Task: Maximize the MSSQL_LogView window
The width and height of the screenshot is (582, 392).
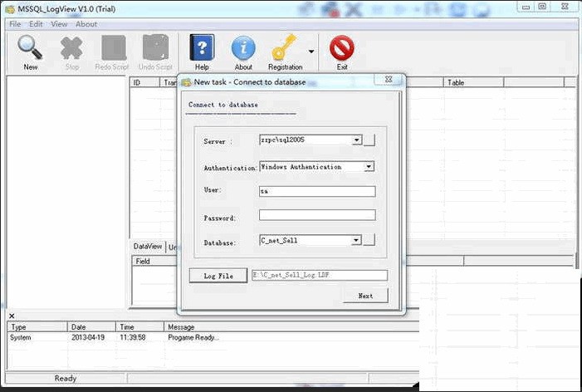Action: (542, 7)
